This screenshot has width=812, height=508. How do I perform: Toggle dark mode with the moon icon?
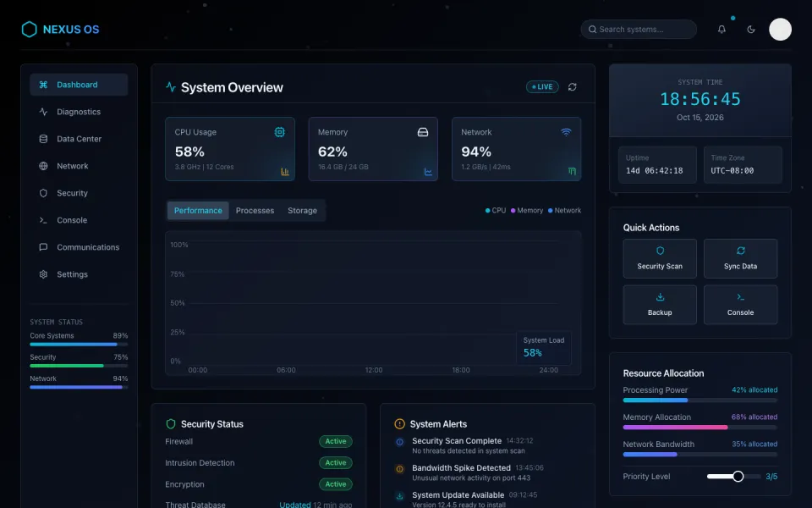tap(751, 30)
